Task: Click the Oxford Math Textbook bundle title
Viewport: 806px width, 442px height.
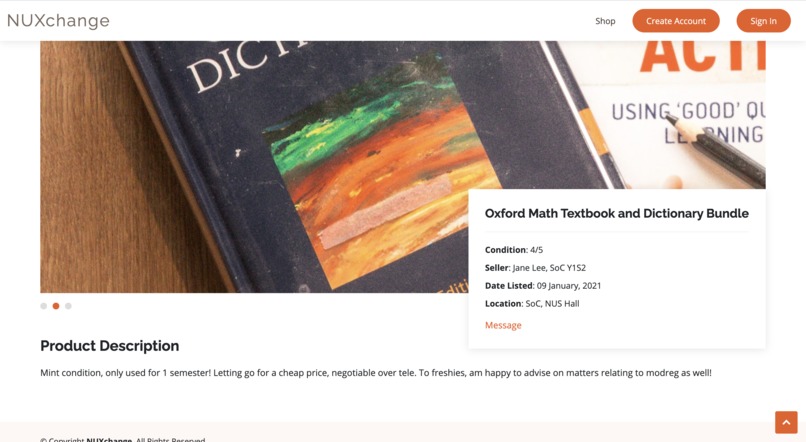Action: [616, 213]
